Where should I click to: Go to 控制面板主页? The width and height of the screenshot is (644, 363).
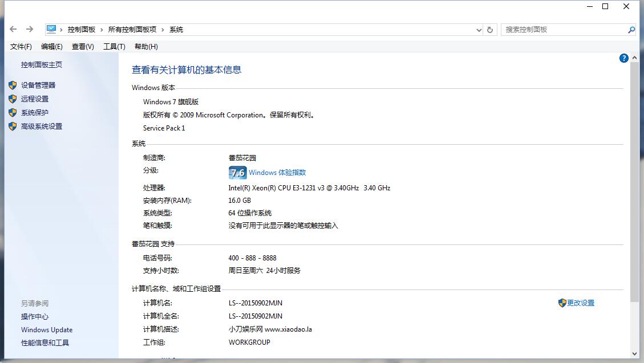point(42,64)
